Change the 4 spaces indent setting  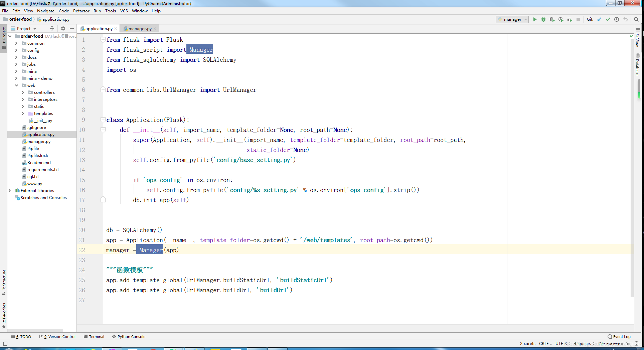[584, 343]
